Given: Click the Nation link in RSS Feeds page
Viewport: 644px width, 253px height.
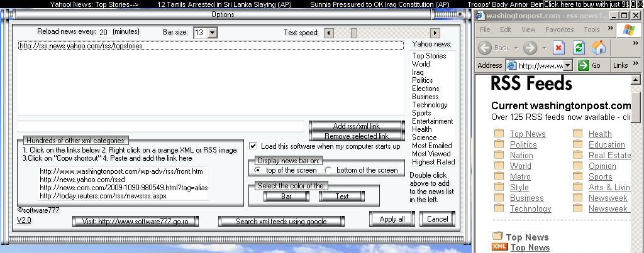Looking at the screenshot, I should (521, 156).
